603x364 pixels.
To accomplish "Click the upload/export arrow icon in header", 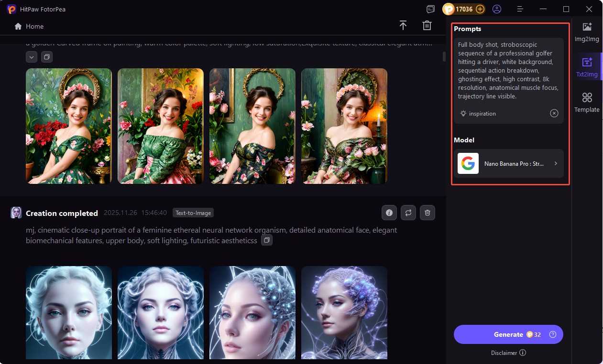I will coord(403,26).
